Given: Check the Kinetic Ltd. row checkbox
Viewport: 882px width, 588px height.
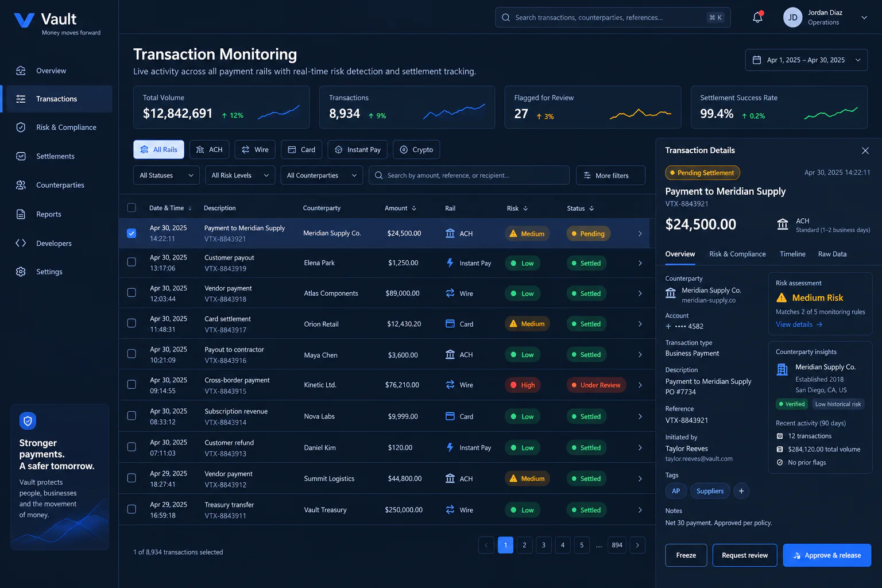Looking at the screenshot, I should click(x=131, y=384).
